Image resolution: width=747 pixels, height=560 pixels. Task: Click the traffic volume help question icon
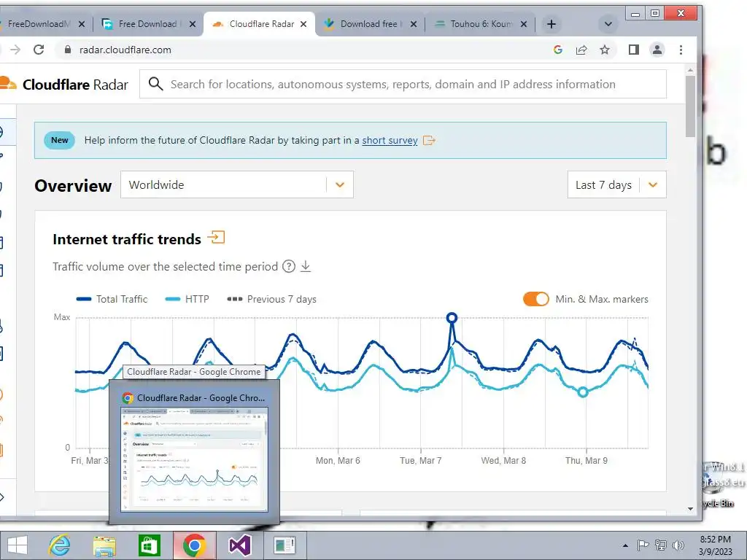coord(289,266)
